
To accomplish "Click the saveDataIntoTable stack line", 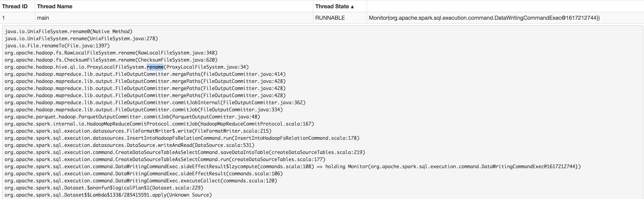I will click(185, 152).
